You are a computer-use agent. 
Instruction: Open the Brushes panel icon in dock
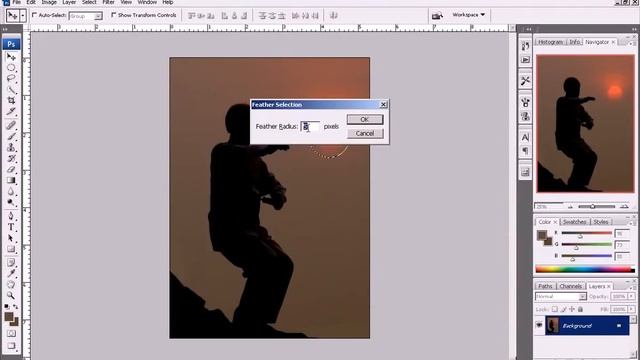pos(525,102)
